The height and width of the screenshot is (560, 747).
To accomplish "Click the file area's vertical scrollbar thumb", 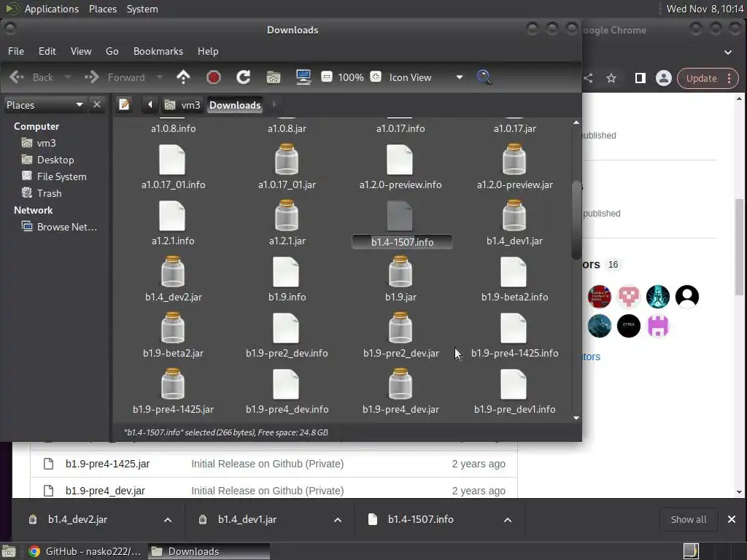I will 576,219.
